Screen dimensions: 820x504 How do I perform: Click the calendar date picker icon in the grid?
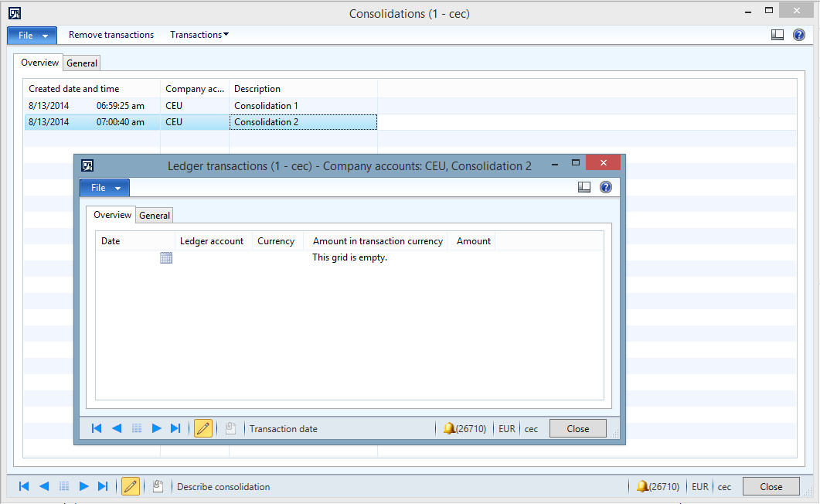click(165, 258)
